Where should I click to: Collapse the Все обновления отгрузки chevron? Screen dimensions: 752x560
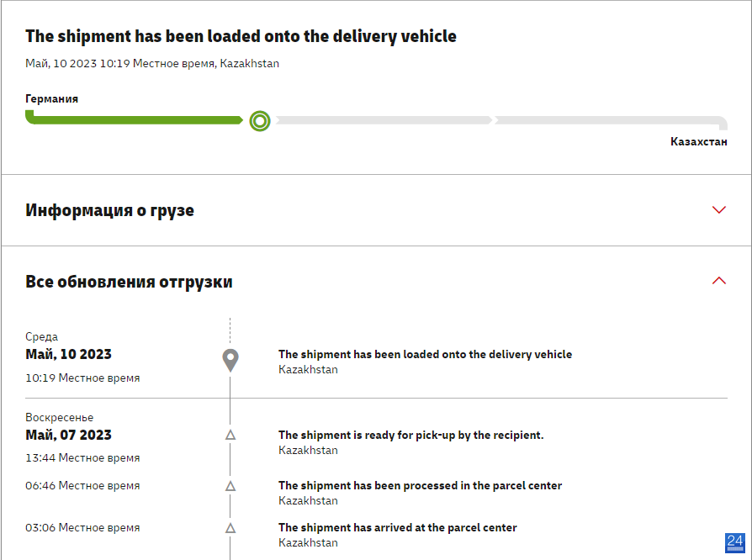pyautogui.click(x=719, y=281)
